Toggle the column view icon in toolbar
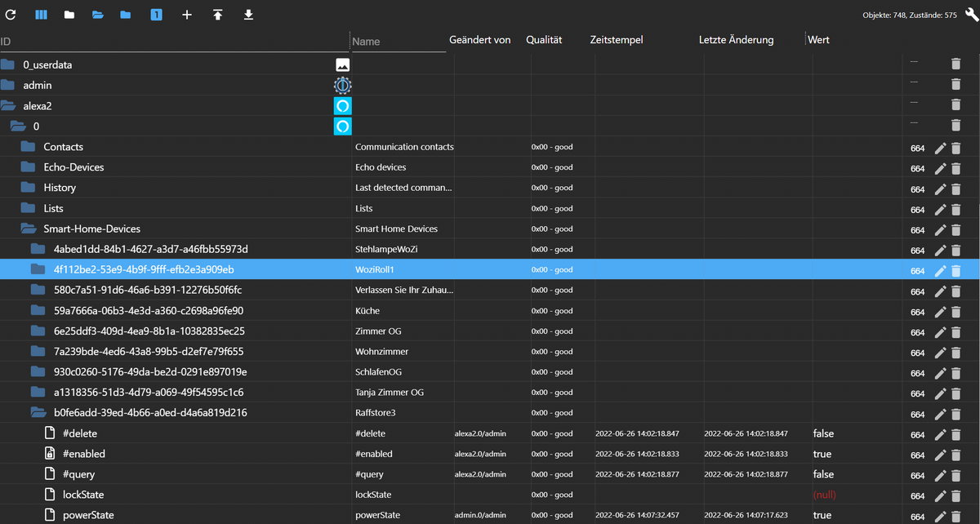Screen dimensions: 980x524 [41, 15]
